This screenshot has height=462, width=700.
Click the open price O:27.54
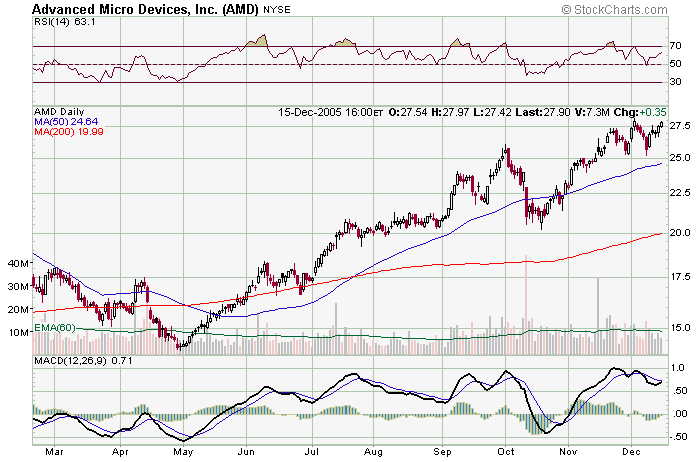coord(408,112)
